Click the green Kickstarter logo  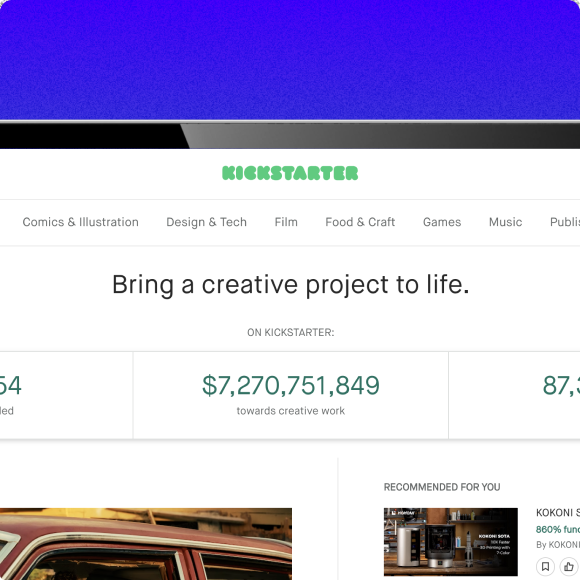(290, 173)
